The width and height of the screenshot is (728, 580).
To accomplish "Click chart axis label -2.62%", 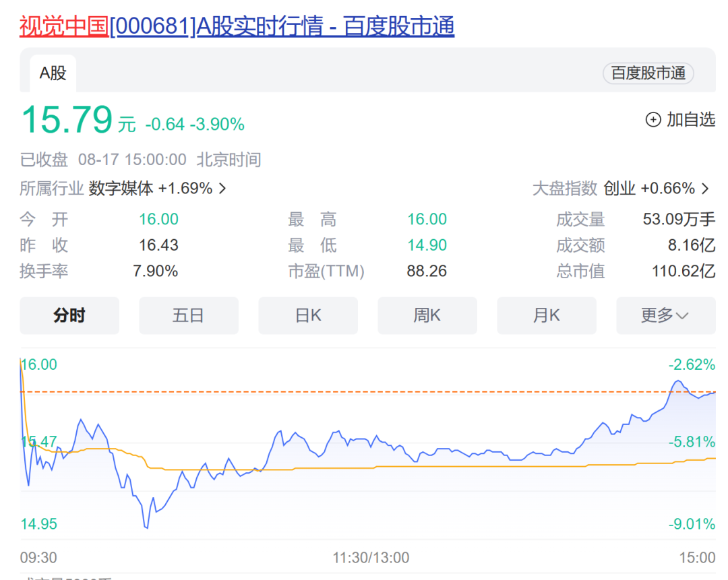I will (x=692, y=364).
